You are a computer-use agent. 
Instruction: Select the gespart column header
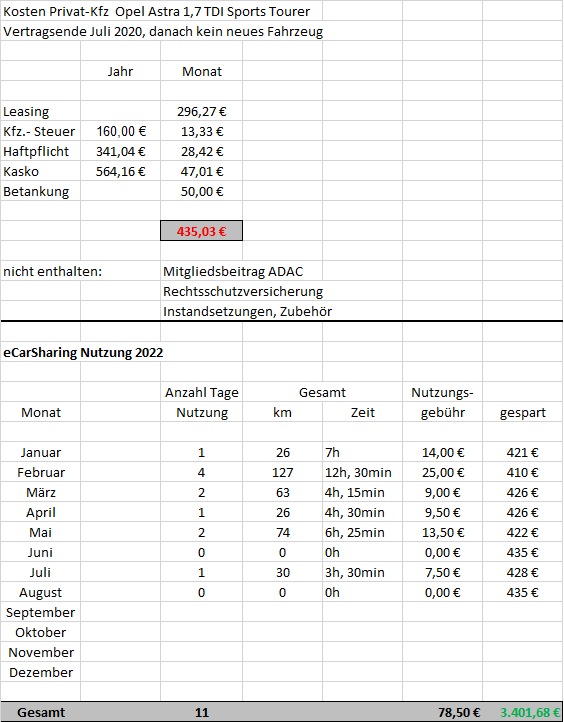click(x=523, y=412)
